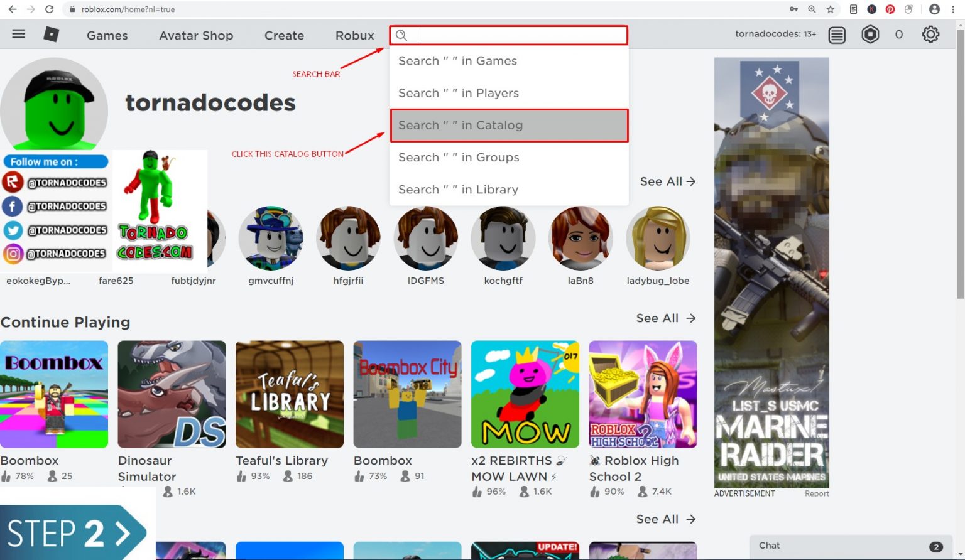Viewport: 965px width, 560px height.
Task: Open friend hfgjrfii avatar
Action: coord(348,239)
